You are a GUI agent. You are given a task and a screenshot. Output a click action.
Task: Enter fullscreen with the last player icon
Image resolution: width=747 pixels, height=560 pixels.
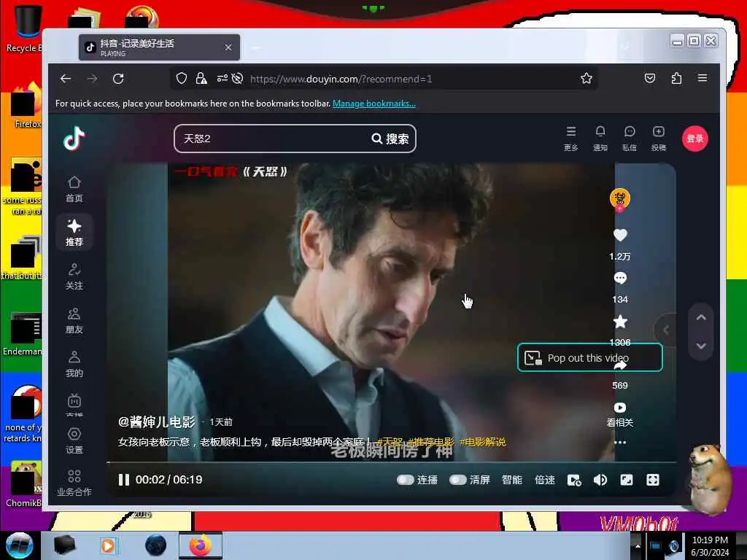(653, 480)
